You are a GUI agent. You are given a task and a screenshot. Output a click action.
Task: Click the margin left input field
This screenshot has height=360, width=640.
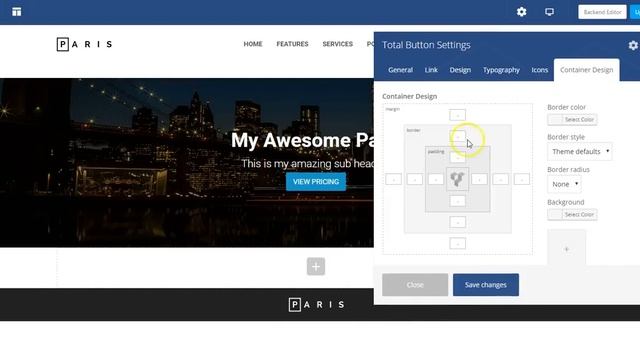pyautogui.click(x=393, y=179)
